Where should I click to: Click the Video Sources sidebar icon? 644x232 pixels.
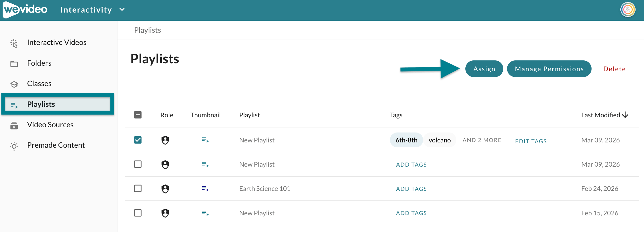tap(14, 125)
